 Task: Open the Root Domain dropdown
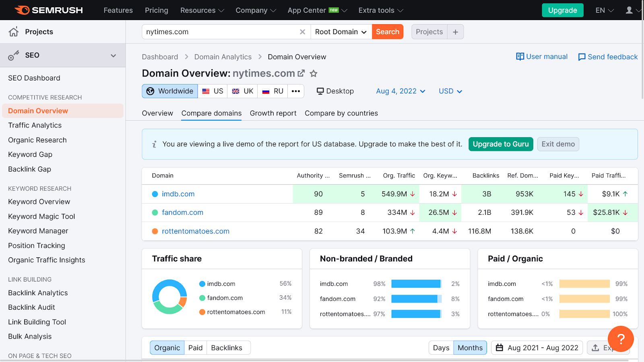(x=341, y=32)
